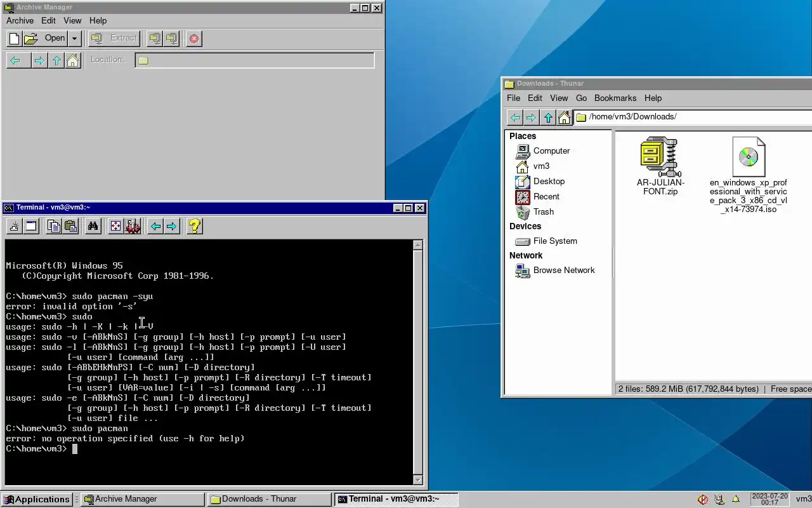Viewport: 812px width, 508px height.
Task: Switch to previous terminal tab arrow
Action: (155, 226)
